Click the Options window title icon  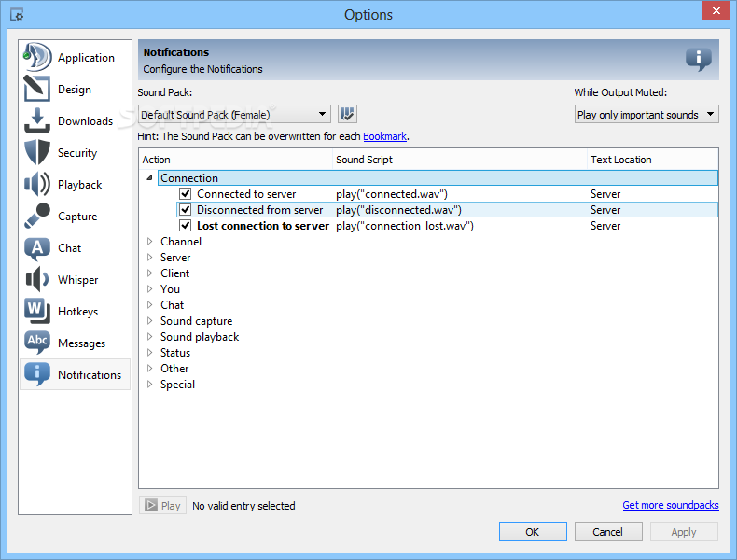17,15
